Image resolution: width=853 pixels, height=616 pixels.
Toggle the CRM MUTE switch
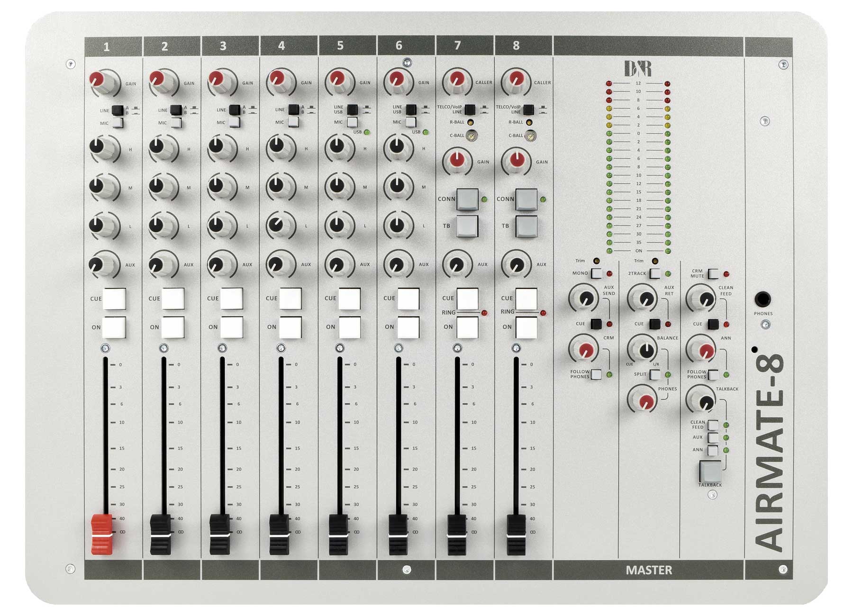point(713,274)
